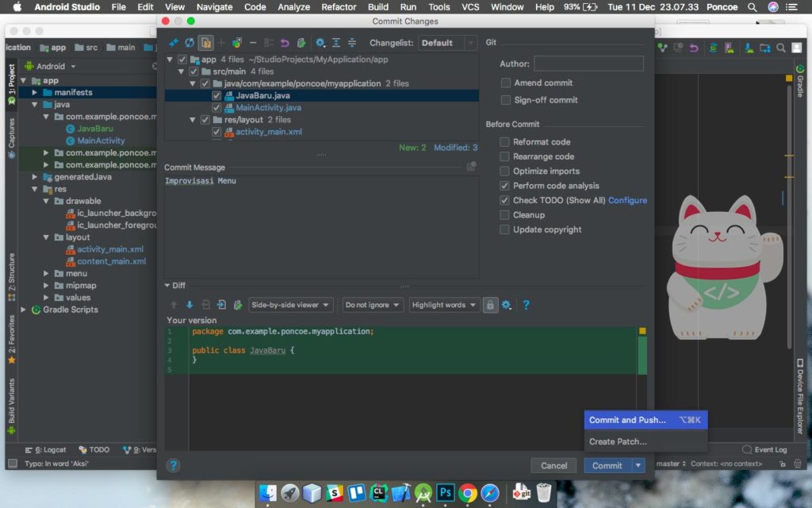This screenshot has width=812, height=508.
Task: Click Expand All icon in commit toolbar
Action: click(x=336, y=43)
